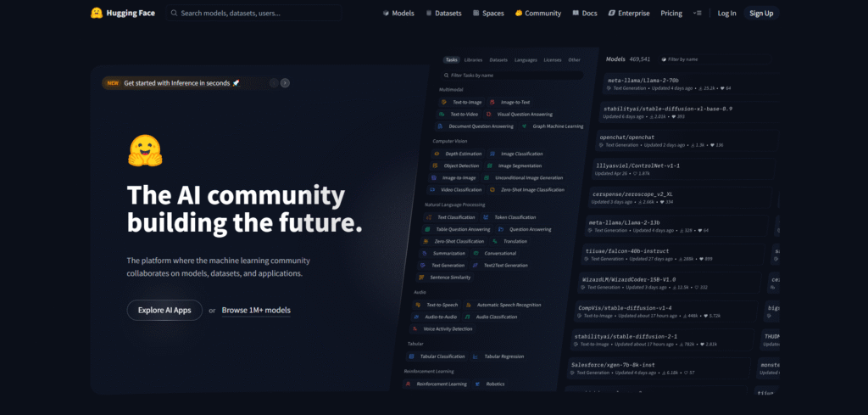
Task: Click the Log In link
Action: click(726, 14)
